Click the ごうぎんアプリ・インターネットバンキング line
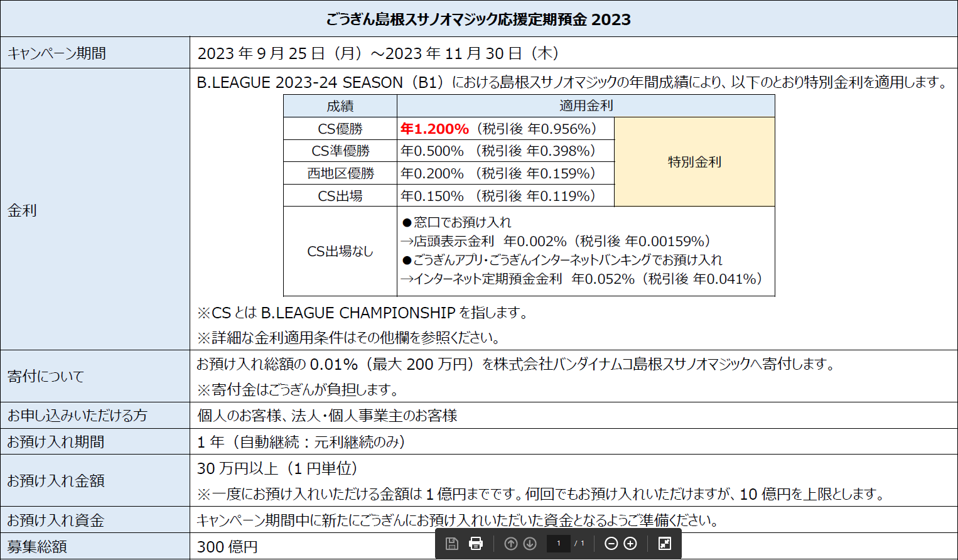Viewport: 958px width, 560px height. 562,260
